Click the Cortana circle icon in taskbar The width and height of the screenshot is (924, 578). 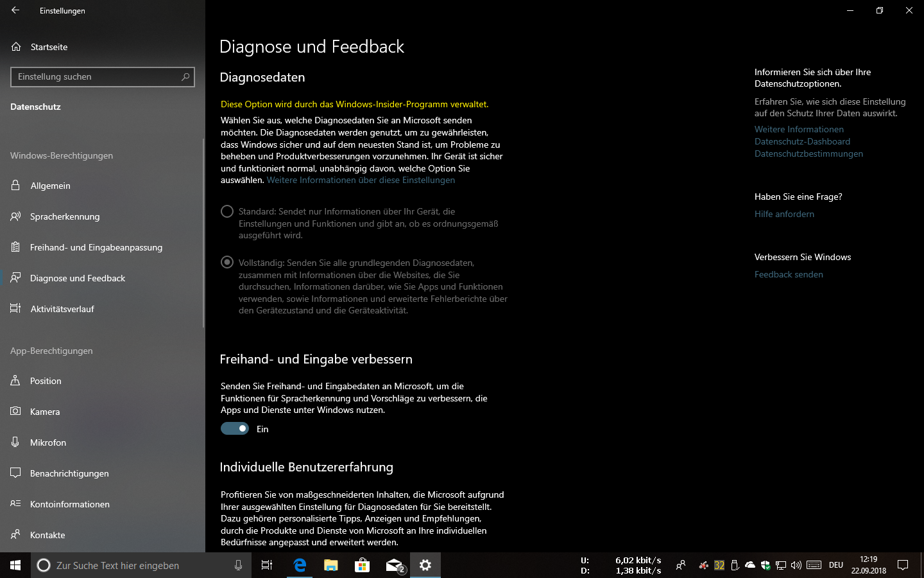pyautogui.click(x=44, y=565)
